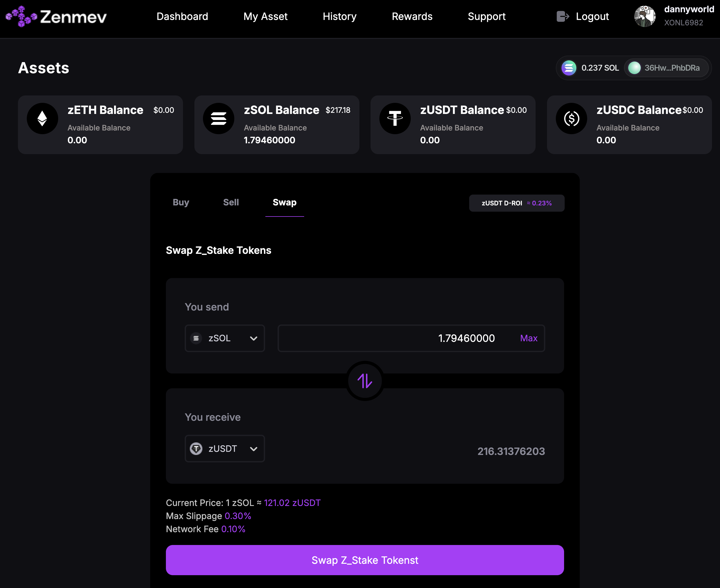The height and width of the screenshot is (588, 720).
Task: Go to My Asset
Action: tap(265, 16)
